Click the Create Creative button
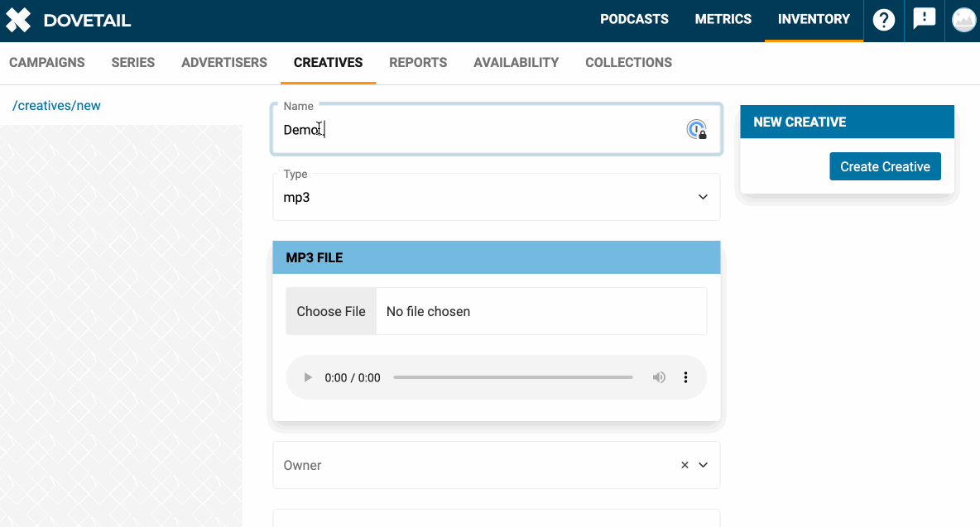The width and height of the screenshot is (980, 527). click(x=885, y=166)
